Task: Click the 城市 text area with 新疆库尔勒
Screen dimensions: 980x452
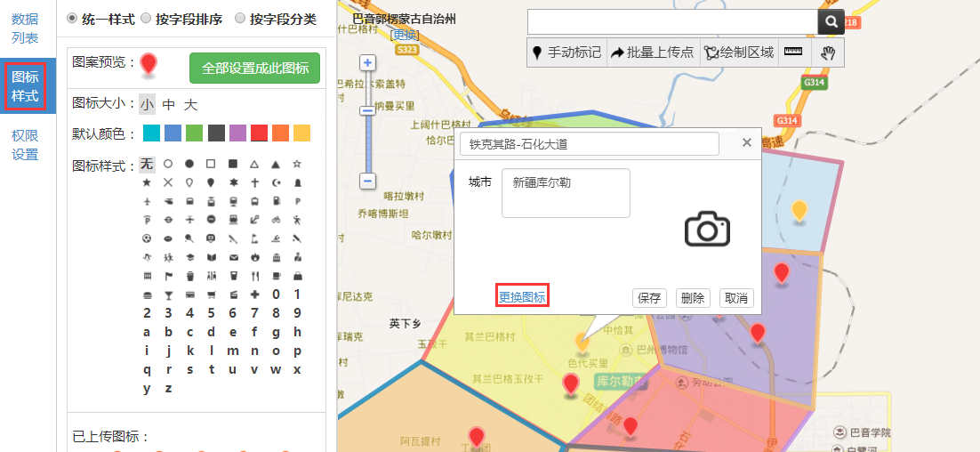Action: pos(566,193)
